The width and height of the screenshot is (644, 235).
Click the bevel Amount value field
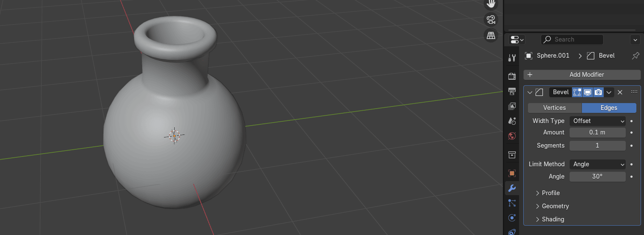597,132
